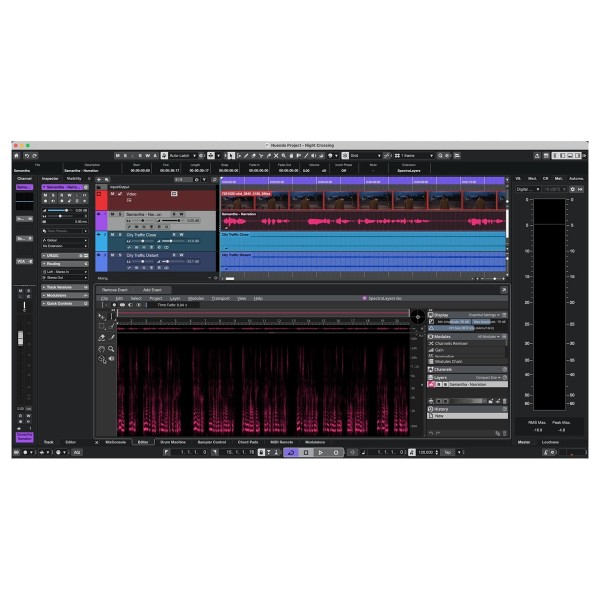This screenshot has width=600, height=600.
Task: Open the Modules menu in SpectraLayers
Action: pos(196,298)
